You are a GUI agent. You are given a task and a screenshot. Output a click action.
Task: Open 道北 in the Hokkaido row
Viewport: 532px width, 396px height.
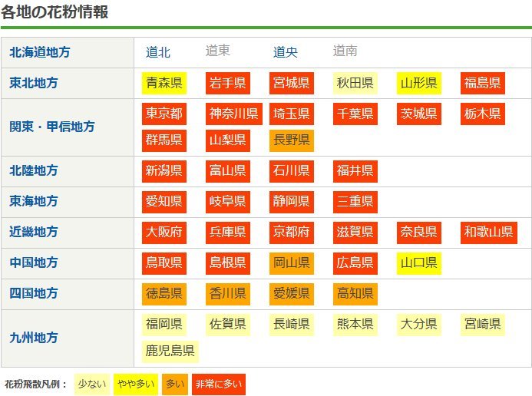tap(158, 52)
